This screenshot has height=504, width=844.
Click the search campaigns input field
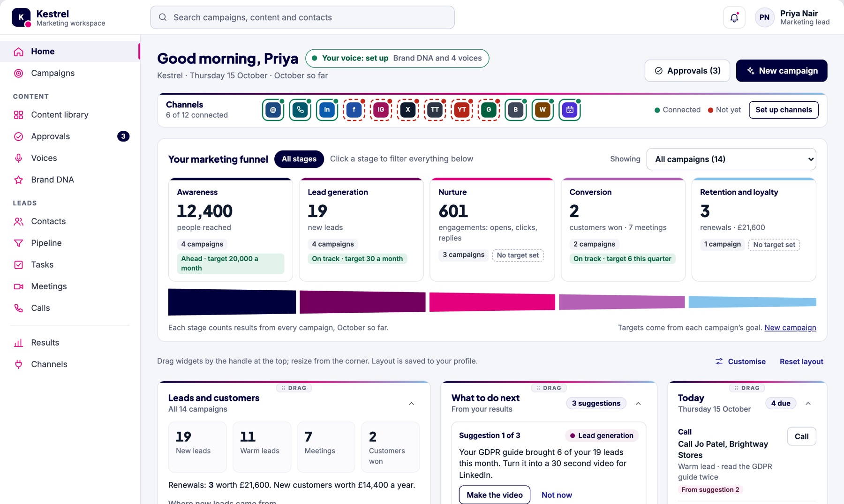pyautogui.click(x=302, y=17)
